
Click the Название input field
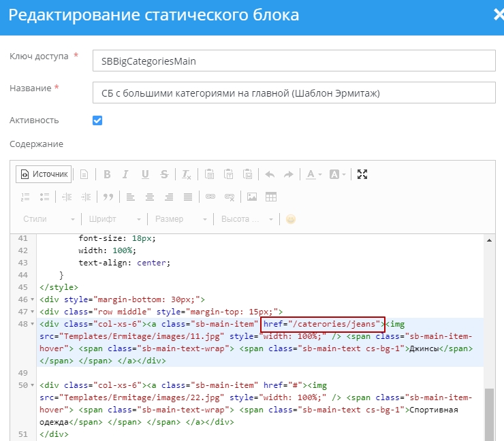(294, 93)
